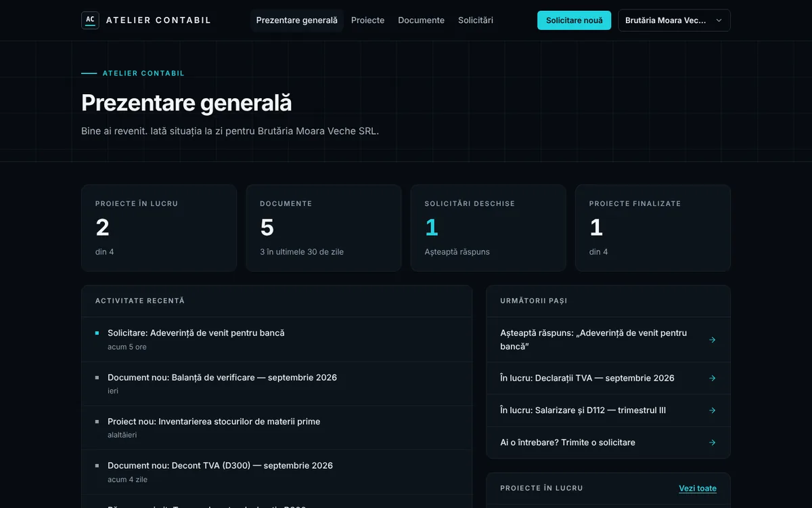Click the bullet marker beside Solicitare: Adeverință

[97, 333]
